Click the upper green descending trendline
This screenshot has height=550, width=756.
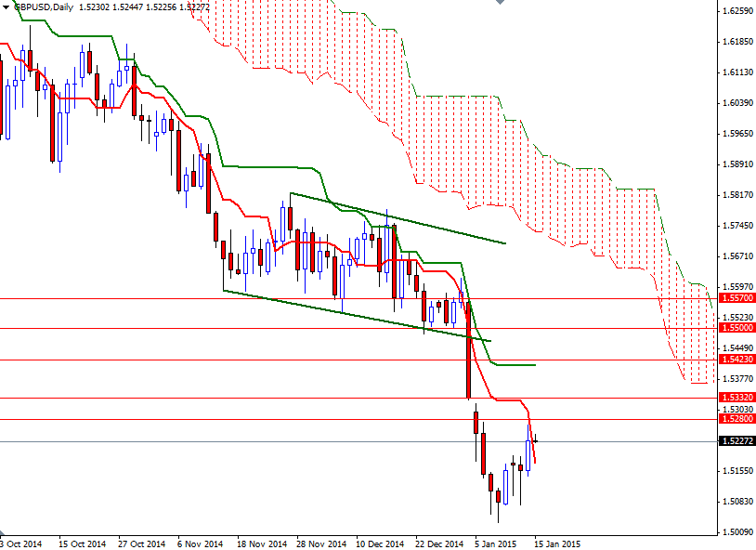click(399, 218)
